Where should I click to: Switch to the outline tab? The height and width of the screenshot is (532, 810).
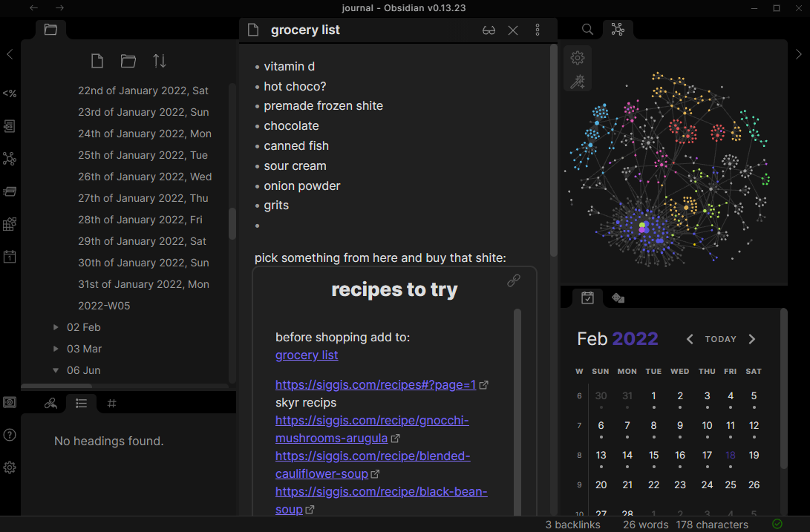82,404
